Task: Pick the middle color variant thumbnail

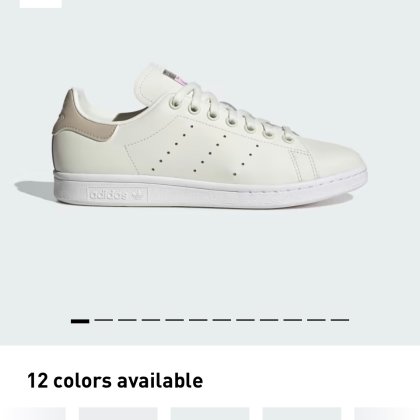Action: pos(210,414)
